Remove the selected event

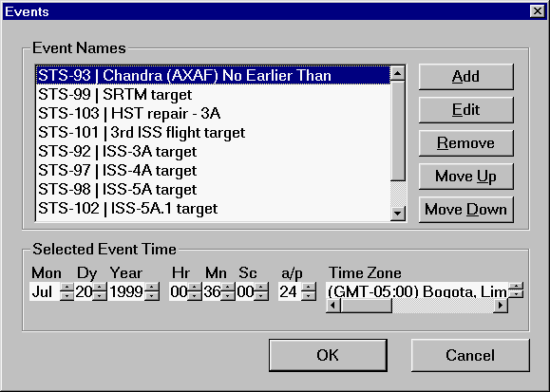(x=466, y=143)
